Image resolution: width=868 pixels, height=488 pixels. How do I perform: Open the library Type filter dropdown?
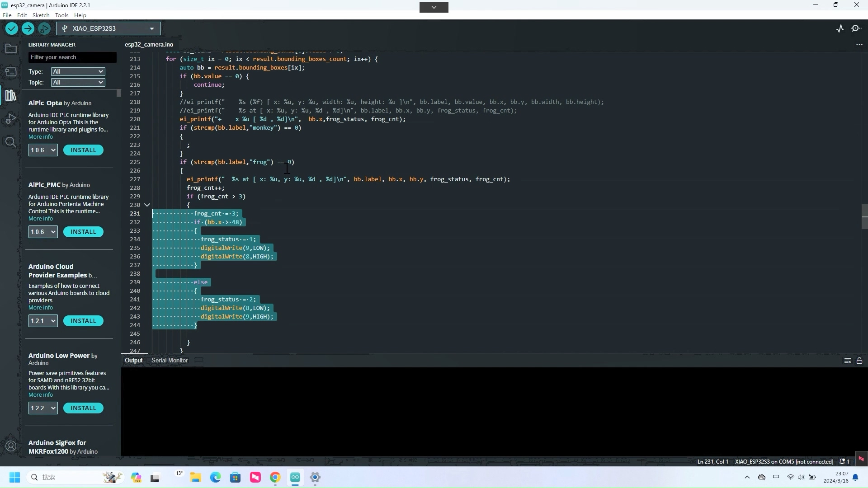coord(78,71)
